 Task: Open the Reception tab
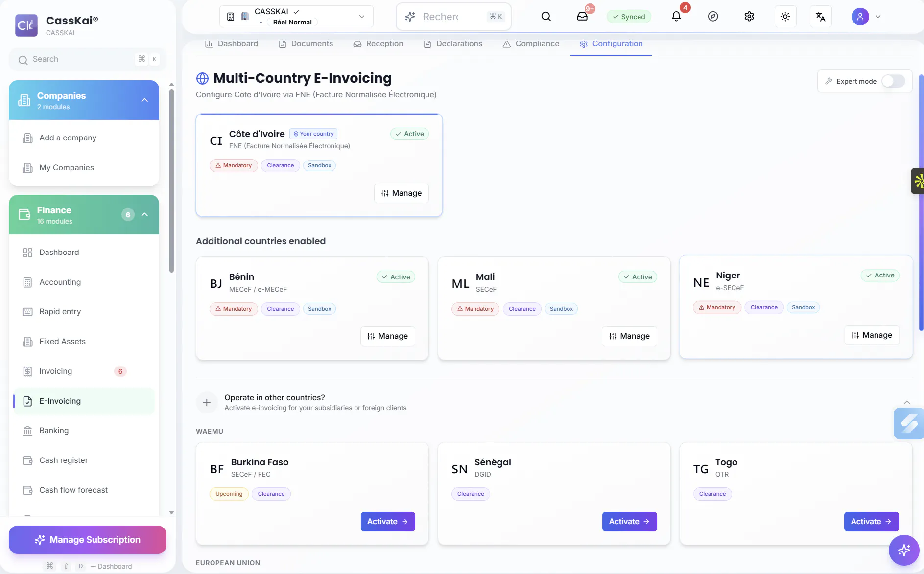[378, 44]
